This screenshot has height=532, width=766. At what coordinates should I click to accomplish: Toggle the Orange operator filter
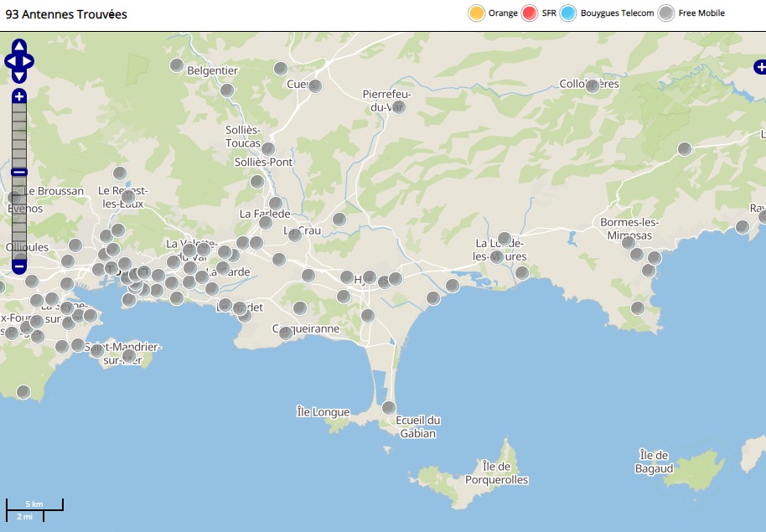[x=476, y=13]
